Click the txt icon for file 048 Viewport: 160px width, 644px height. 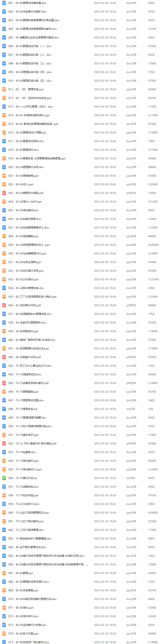tap(4, 409)
